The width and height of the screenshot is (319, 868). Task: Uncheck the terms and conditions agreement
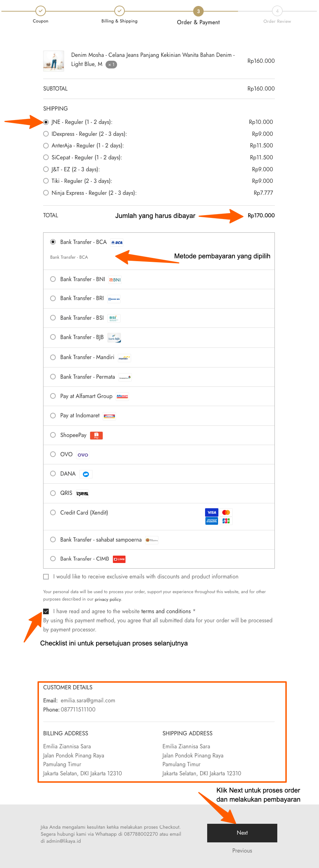(x=46, y=611)
